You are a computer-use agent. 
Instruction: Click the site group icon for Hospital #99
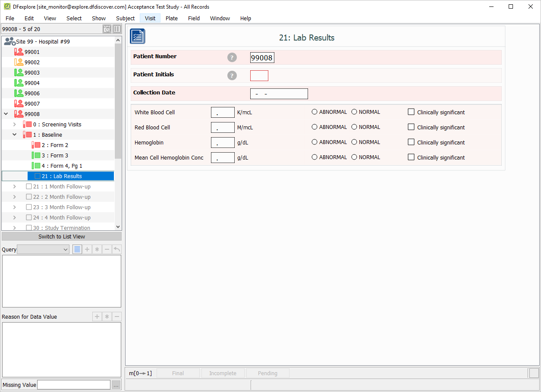(9, 41)
